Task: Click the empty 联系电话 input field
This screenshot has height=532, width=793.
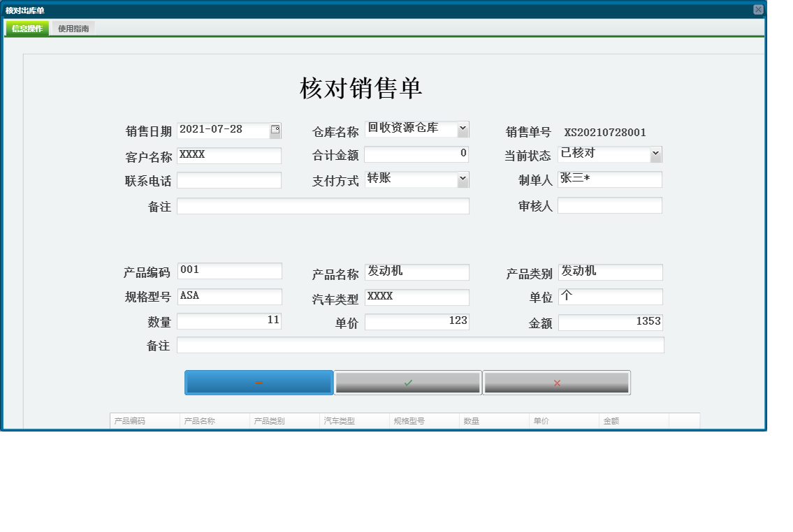Action: (229, 179)
